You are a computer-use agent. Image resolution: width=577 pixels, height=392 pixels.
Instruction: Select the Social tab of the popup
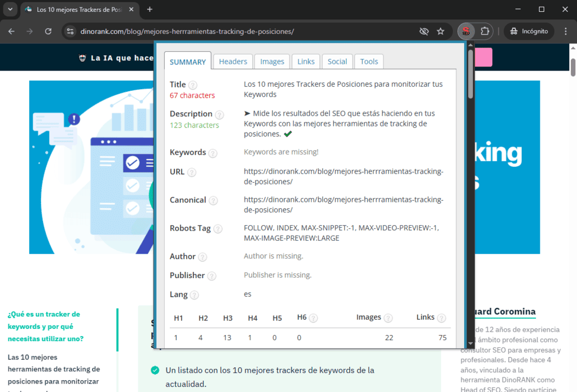coord(337,61)
